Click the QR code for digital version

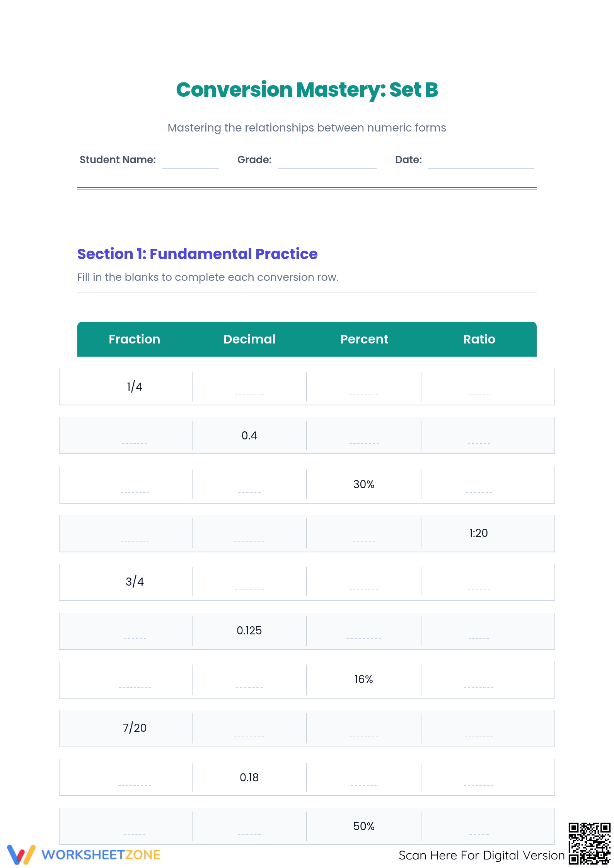point(589,843)
